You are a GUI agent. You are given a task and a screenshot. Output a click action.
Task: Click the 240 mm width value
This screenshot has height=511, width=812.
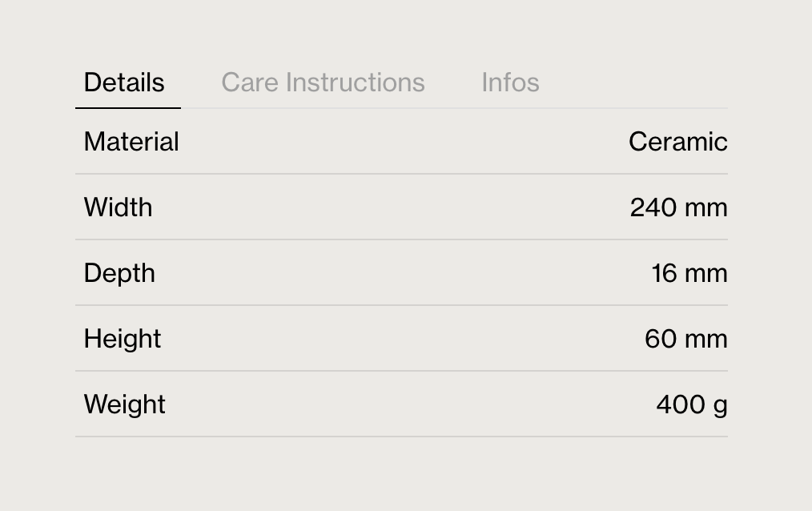click(x=678, y=207)
